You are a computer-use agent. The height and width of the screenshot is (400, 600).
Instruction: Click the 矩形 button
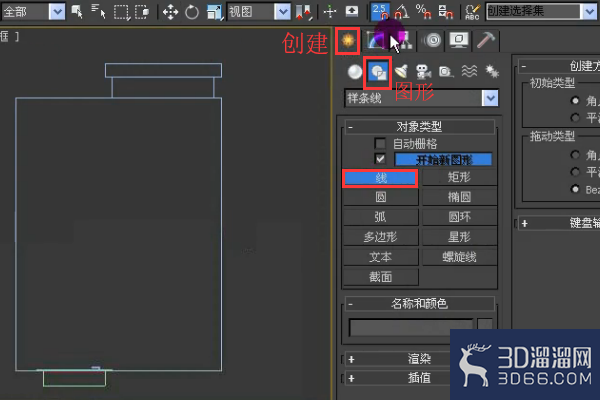point(459,177)
